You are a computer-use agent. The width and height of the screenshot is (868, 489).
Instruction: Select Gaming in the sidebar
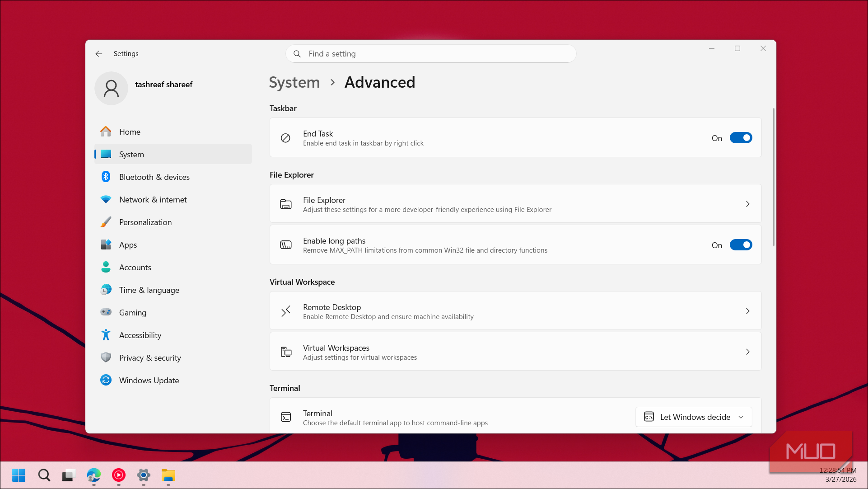pos(173,313)
